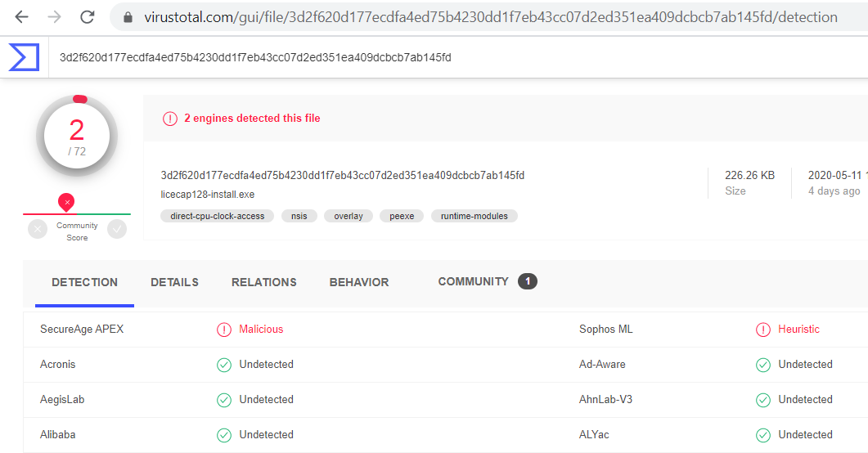This screenshot has width=868, height=453.
Task: Click the Acronis engine name
Action: 57,365
